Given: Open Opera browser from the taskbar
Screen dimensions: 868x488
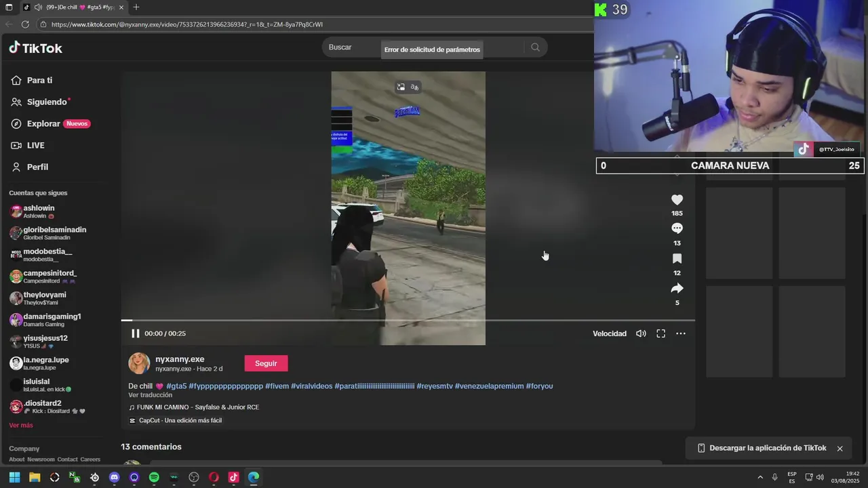Looking at the screenshot, I should [214, 477].
